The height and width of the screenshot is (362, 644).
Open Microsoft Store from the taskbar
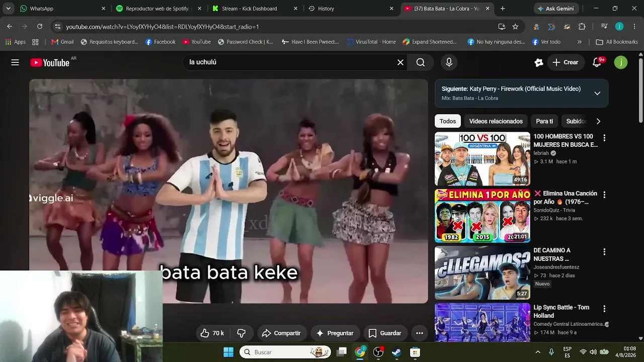415,352
